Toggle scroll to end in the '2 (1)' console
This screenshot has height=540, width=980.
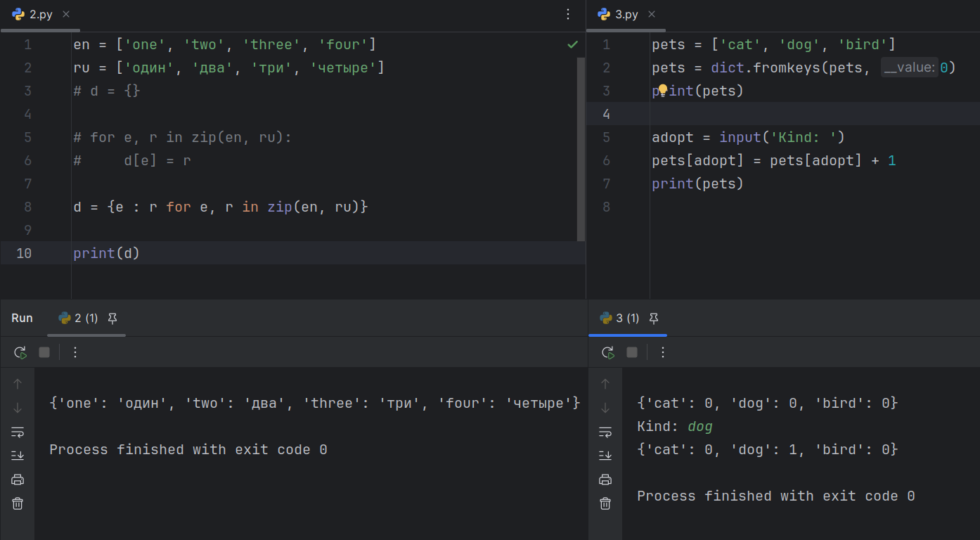[18, 456]
